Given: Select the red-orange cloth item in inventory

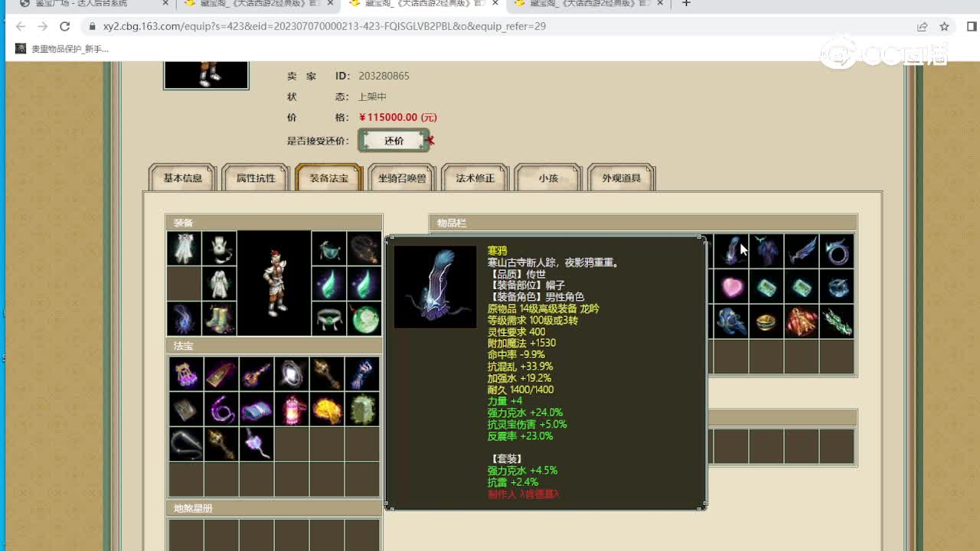Looking at the screenshot, I should (802, 322).
